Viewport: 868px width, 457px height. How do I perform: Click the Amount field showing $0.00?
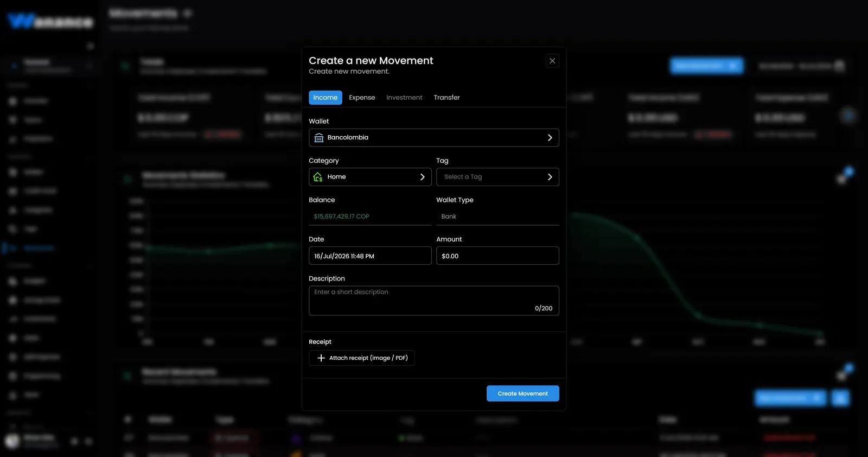pyautogui.click(x=497, y=256)
